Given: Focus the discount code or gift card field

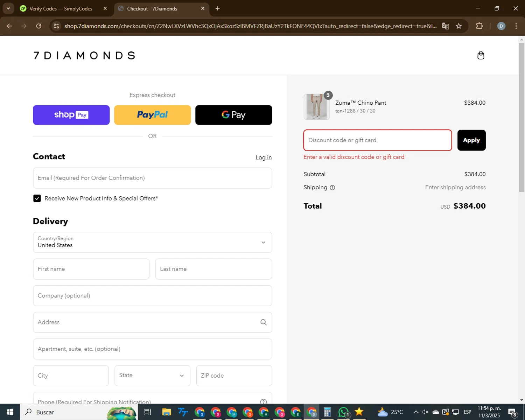Looking at the screenshot, I should point(377,140).
